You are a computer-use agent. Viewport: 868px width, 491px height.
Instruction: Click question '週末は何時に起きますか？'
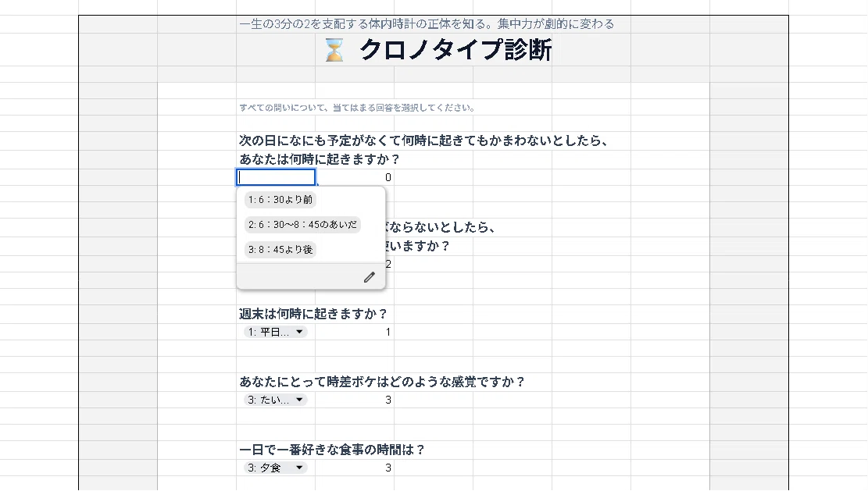pyautogui.click(x=313, y=314)
